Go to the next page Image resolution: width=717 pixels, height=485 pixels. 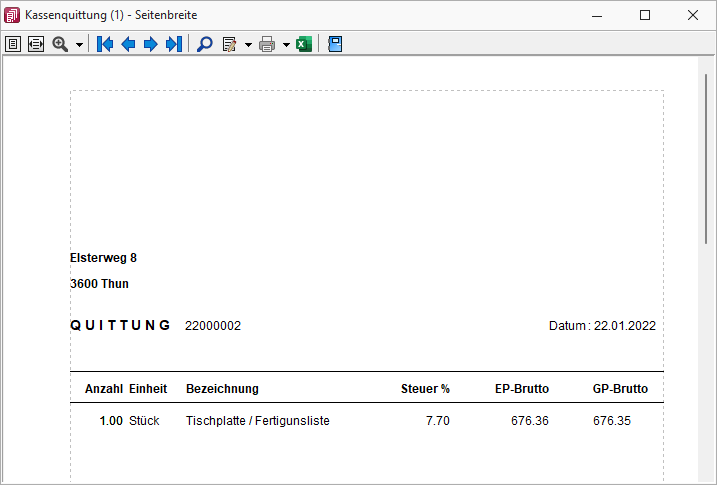[150, 44]
